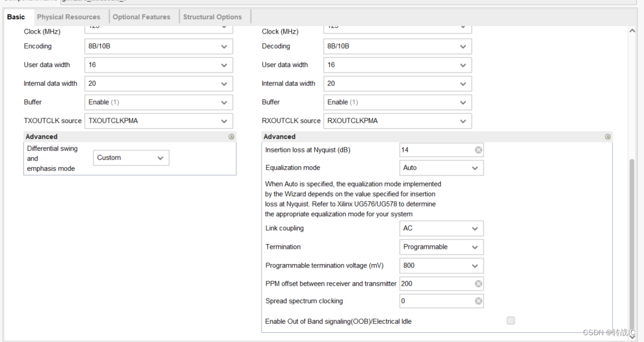Clear the PPM offset value
Image resolution: width=644 pixels, height=342 pixels.
pos(478,283)
